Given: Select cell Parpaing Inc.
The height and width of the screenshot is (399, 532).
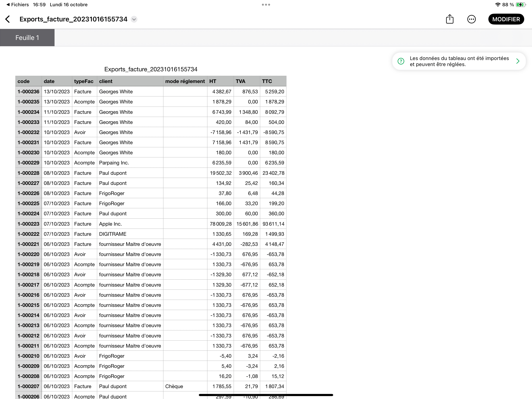Looking at the screenshot, I should pos(130,163).
